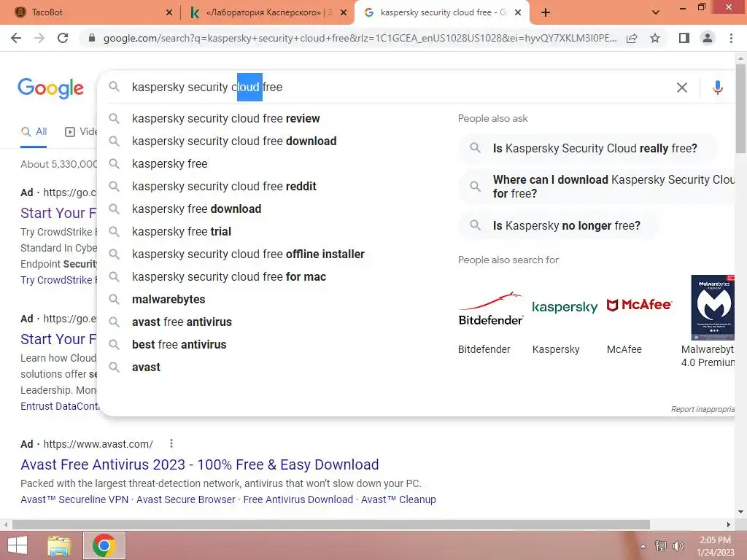The width and height of the screenshot is (747, 560).
Task: Click the horizontal scrollbar at page bottom
Action: click(x=331, y=524)
